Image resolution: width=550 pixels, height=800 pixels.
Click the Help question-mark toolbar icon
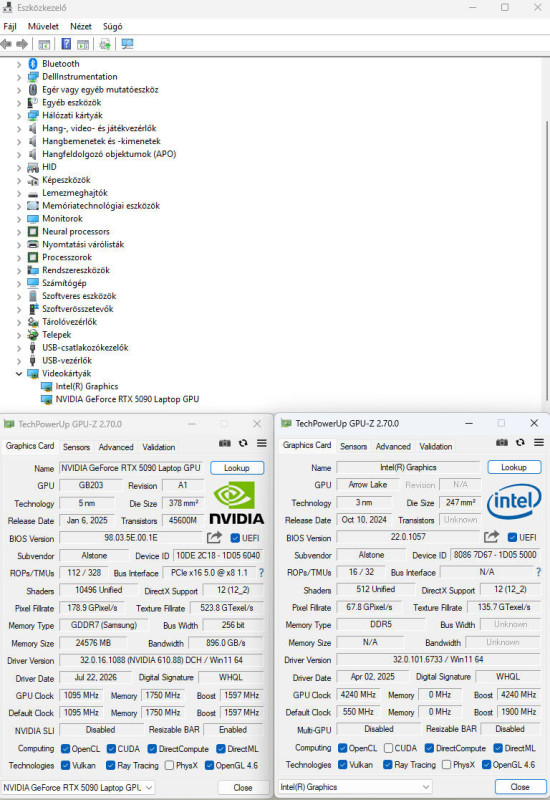coord(66,44)
